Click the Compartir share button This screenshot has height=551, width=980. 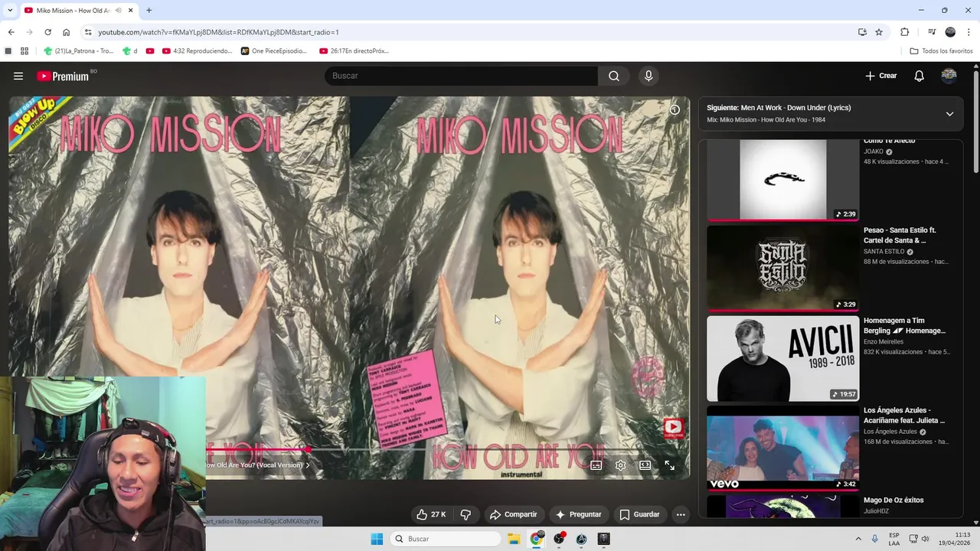pos(513,514)
